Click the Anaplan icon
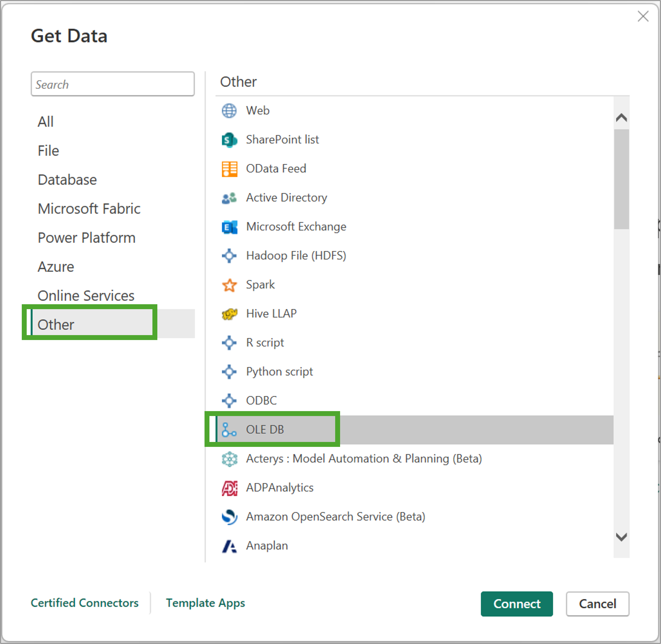The height and width of the screenshot is (644, 661). point(229,546)
